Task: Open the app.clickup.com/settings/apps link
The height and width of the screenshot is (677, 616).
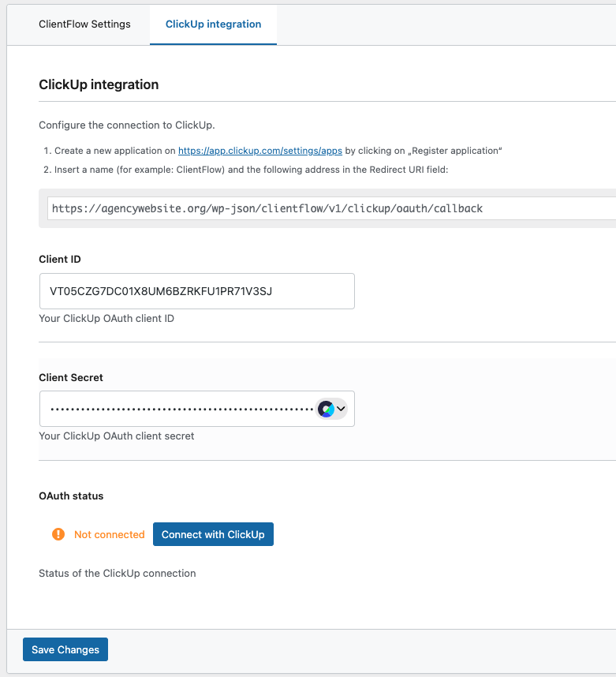Action: click(x=260, y=151)
